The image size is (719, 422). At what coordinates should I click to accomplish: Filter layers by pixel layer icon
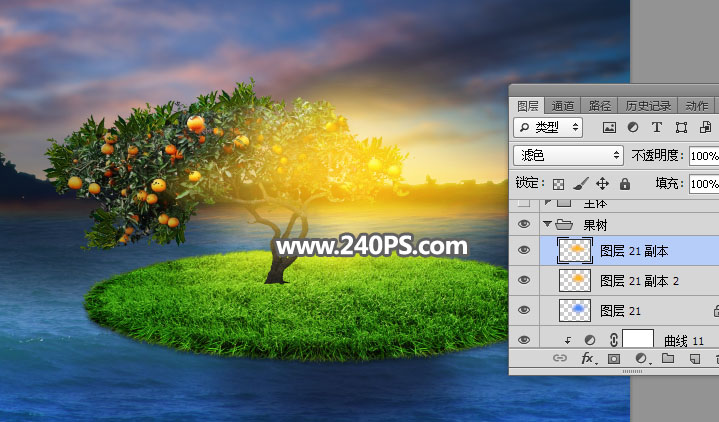point(609,128)
